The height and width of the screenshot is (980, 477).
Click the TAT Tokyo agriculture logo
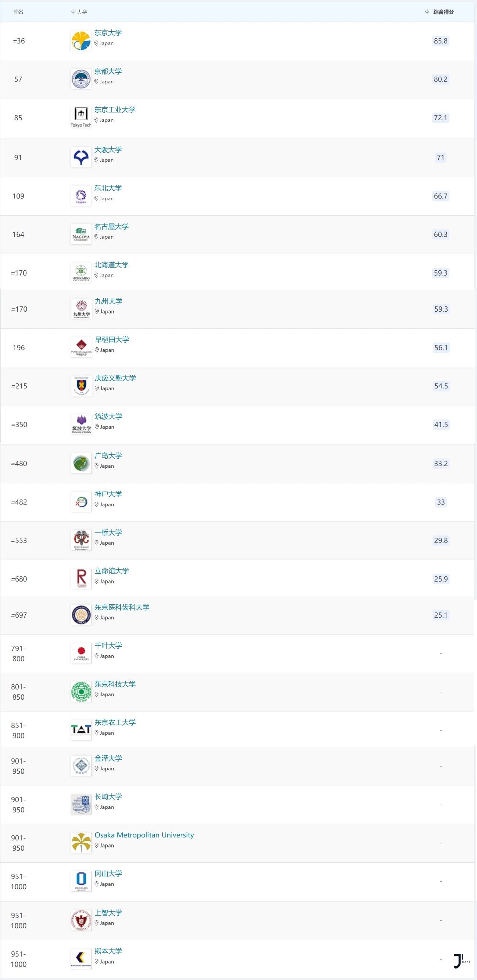click(81, 730)
